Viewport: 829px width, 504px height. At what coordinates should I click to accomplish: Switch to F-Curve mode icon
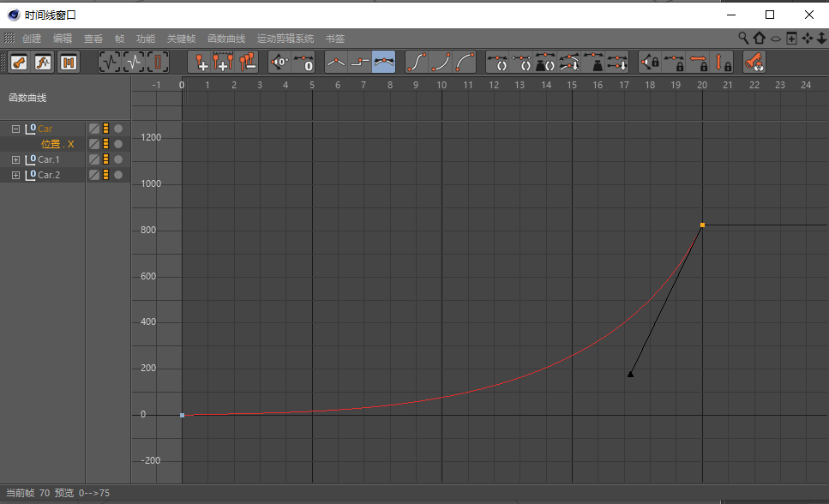[44, 63]
